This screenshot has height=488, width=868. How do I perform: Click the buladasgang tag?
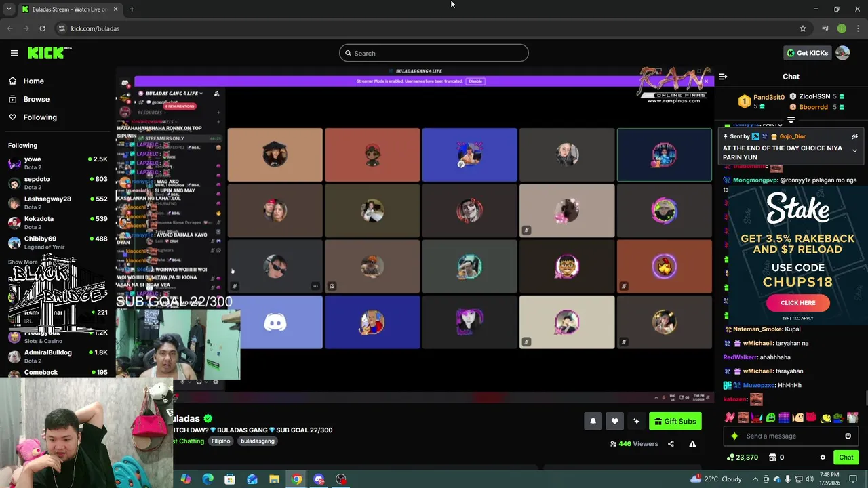pyautogui.click(x=257, y=441)
